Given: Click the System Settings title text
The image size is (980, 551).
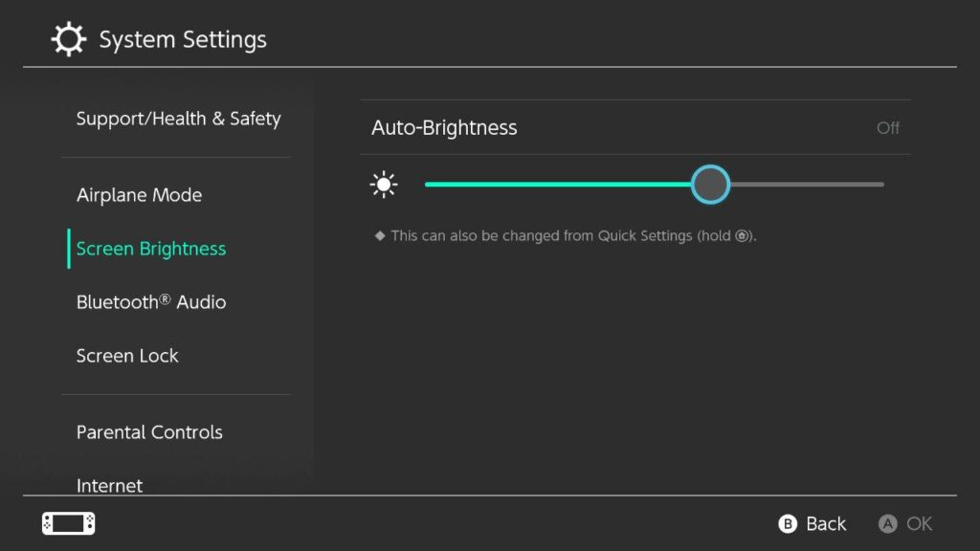Looking at the screenshot, I should 182,39.
